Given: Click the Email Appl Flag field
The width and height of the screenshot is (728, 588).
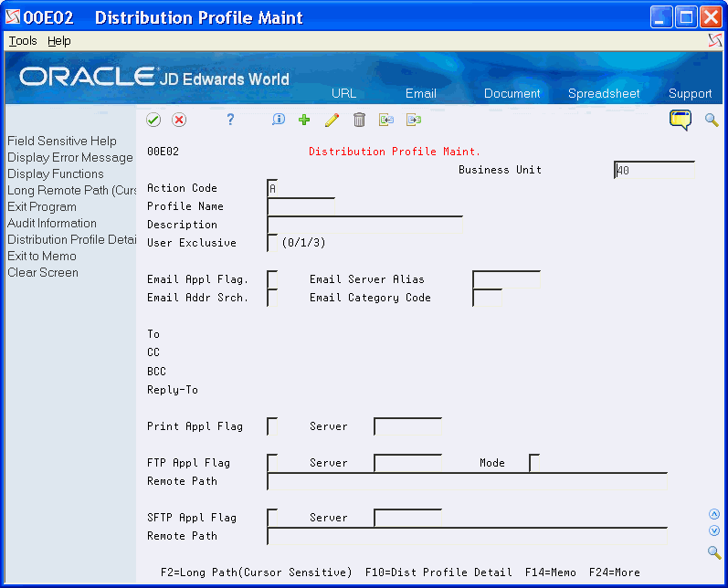Looking at the screenshot, I should pos(272,279).
